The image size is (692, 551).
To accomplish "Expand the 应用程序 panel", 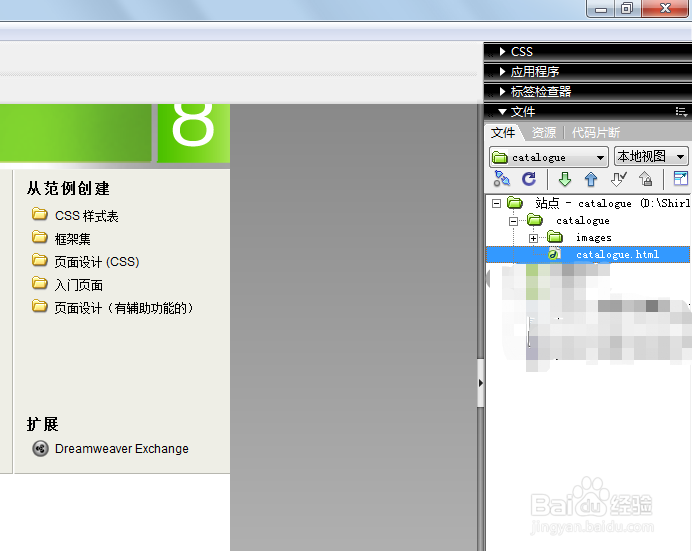I will click(x=503, y=71).
